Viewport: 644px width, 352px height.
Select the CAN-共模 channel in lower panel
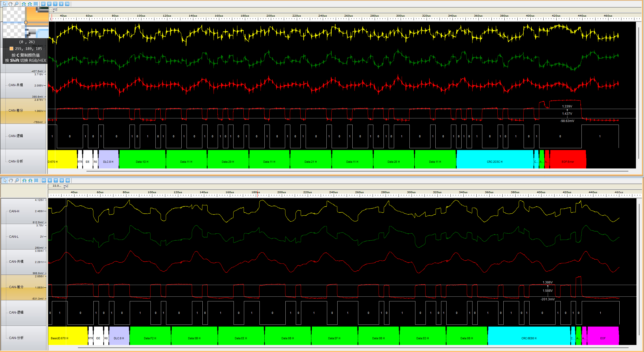pyautogui.click(x=16, y=261)
